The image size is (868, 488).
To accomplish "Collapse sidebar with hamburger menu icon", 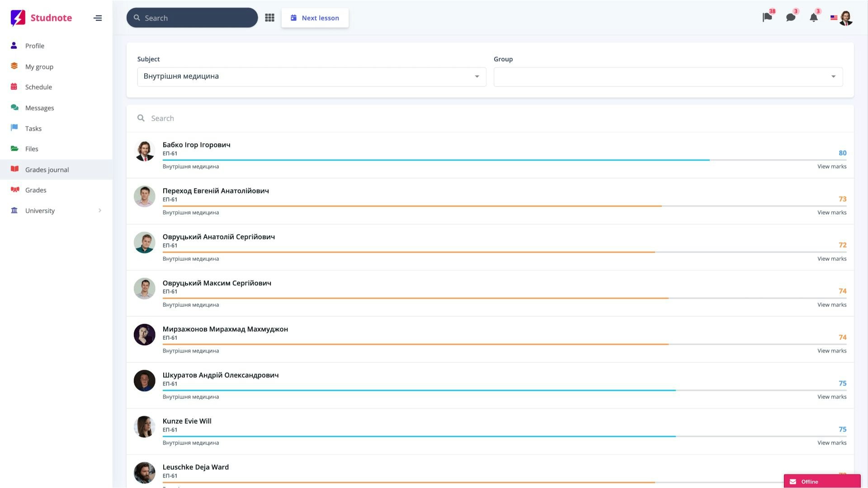I will pos(98,18).
